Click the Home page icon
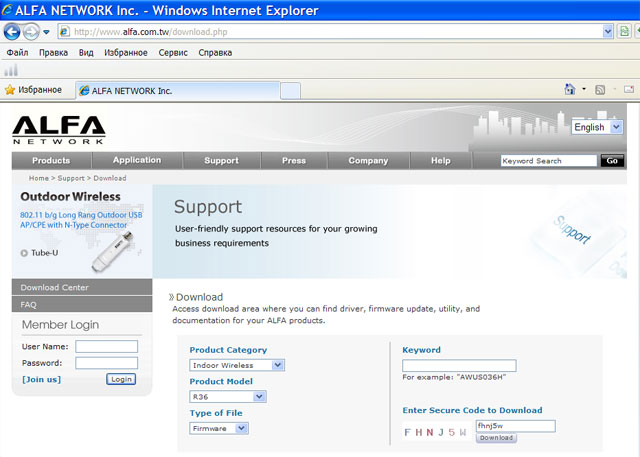The width and height of the screenshot is (640, 457). [x=569, y=89]
